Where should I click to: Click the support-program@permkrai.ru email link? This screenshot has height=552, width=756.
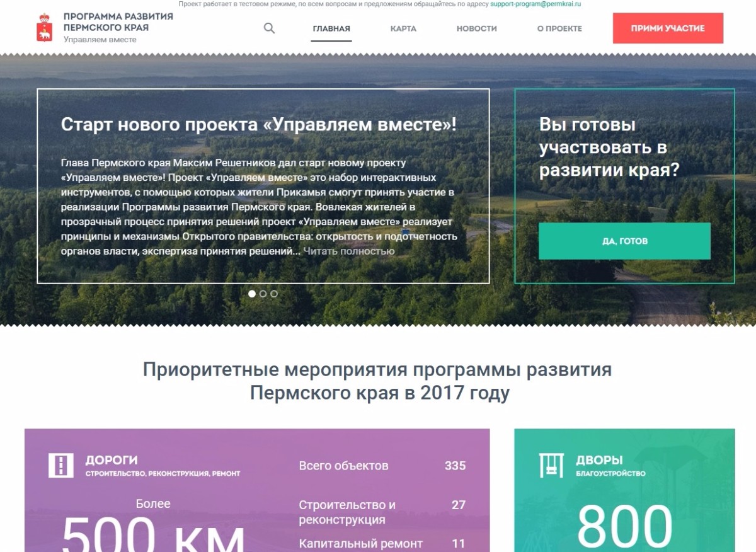(x=535, y=4)
